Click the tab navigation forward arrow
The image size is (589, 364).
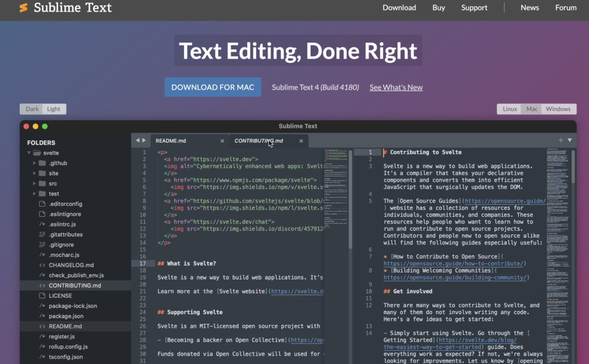pos(144,140)
